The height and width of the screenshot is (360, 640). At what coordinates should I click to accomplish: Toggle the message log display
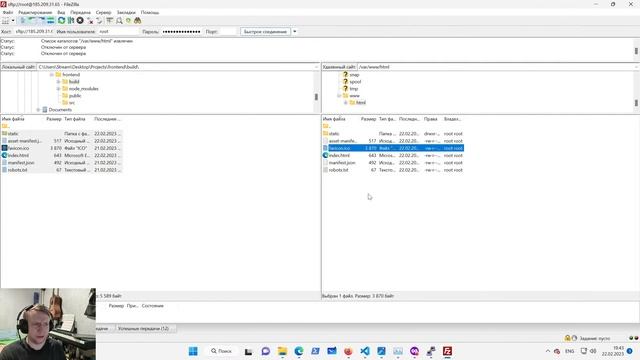tap(23, 20)
